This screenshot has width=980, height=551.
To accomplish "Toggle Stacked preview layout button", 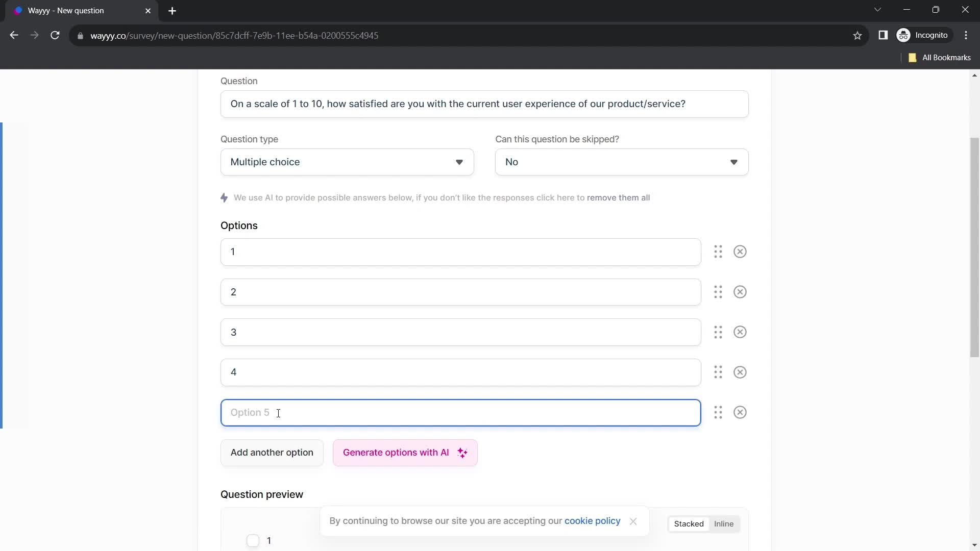I will point(689,523).
